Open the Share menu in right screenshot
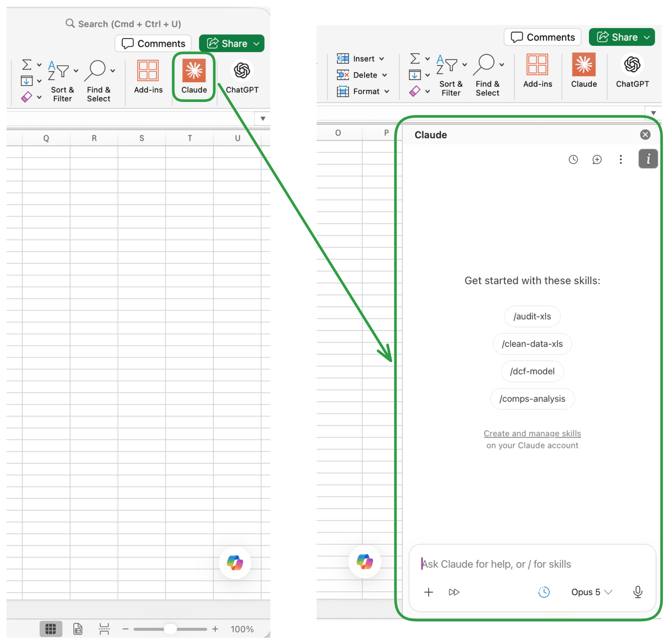The height and width of the screenshot is (644, 668). [622, 37]
